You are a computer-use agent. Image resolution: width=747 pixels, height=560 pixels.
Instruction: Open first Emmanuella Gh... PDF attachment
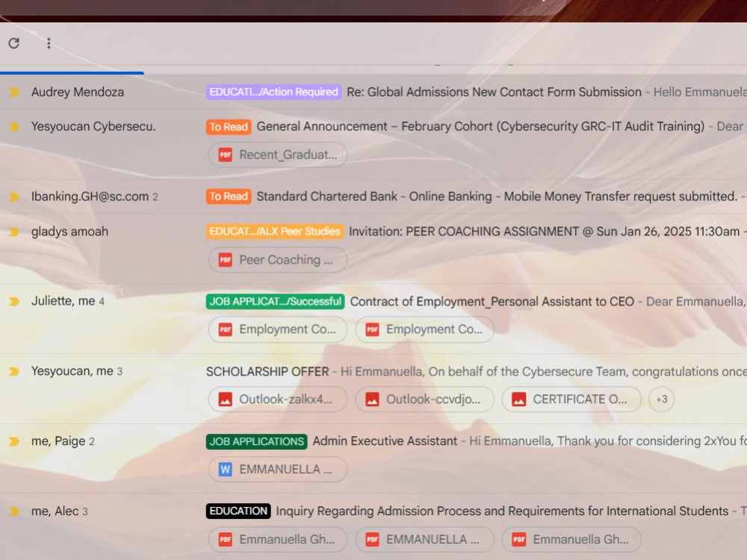[278, 540]
